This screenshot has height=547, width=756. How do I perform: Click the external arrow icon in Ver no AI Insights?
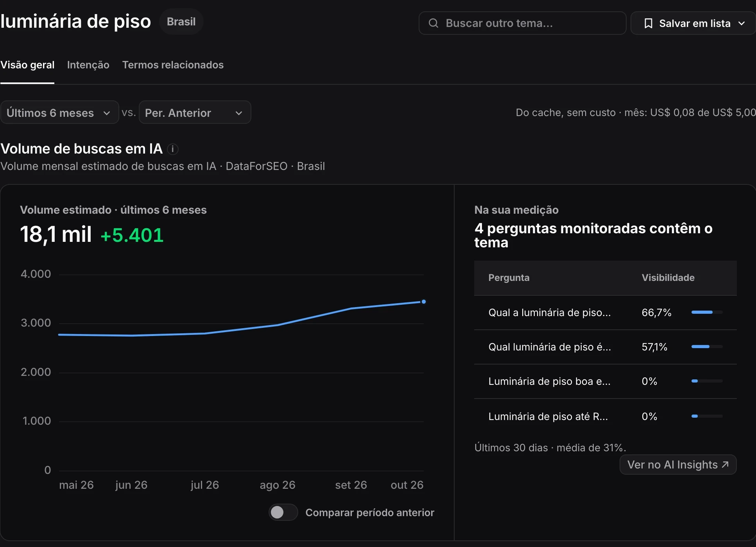[x=725, y=464]
